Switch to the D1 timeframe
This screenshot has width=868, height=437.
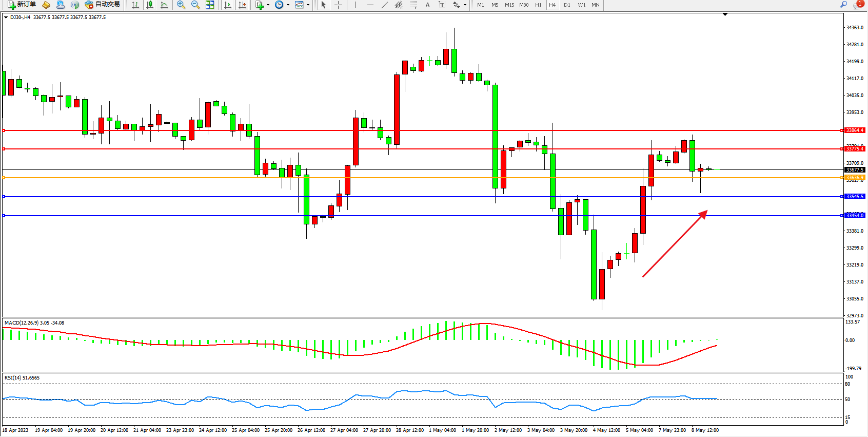click(567, 5)
